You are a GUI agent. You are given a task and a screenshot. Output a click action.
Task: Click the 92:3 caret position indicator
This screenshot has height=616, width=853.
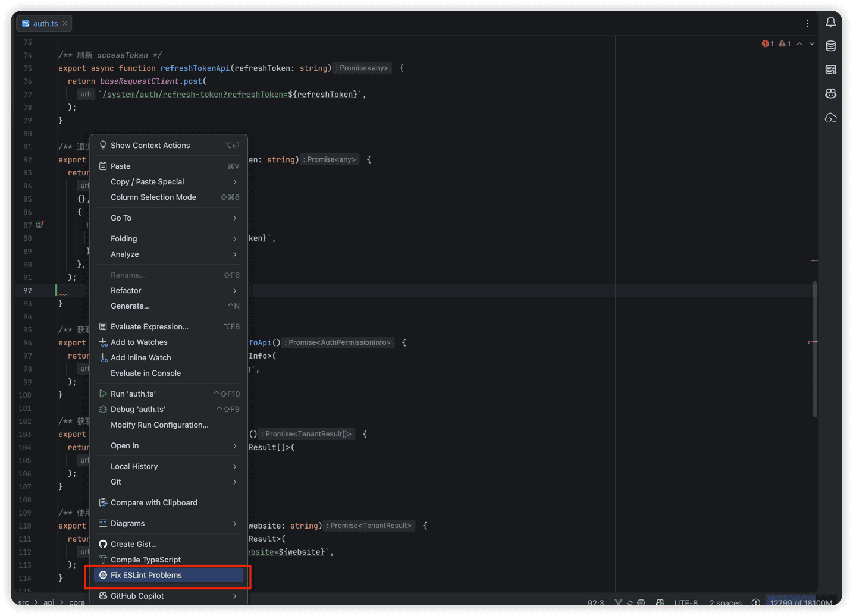pyautogui.click(x=595, y=602)
